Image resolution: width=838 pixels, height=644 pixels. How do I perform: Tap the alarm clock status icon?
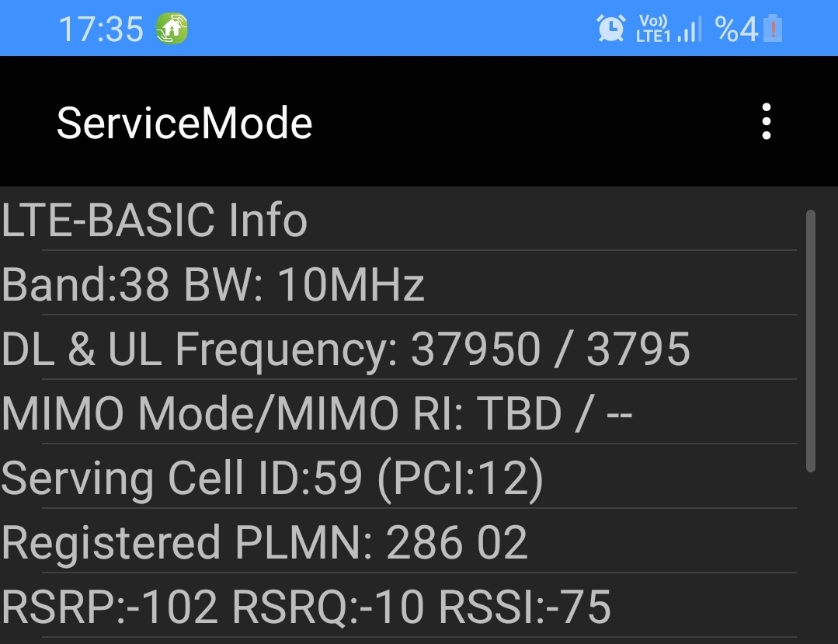[x=610, y=28]
